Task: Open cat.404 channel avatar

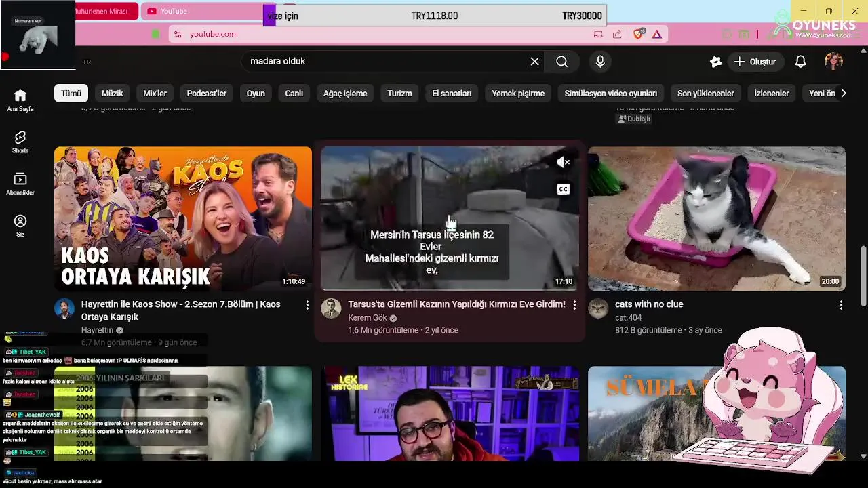Action: [x=598, y=308]
